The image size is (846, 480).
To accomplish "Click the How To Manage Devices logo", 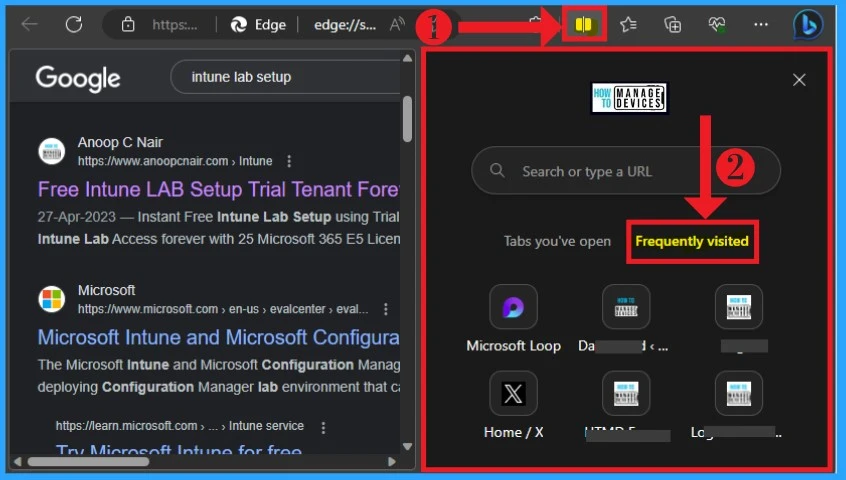I will (x=630, y=98).
